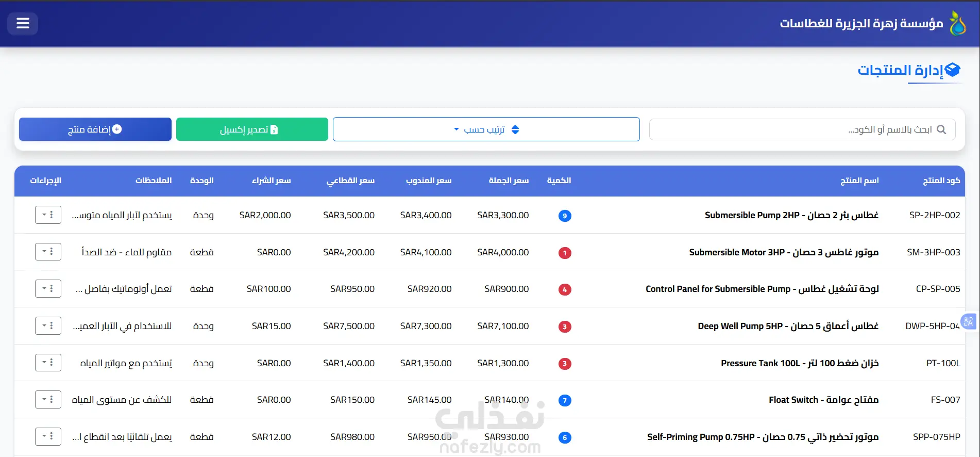
Task: Click the سعر الشراء column header
Action: pos(271,181)
